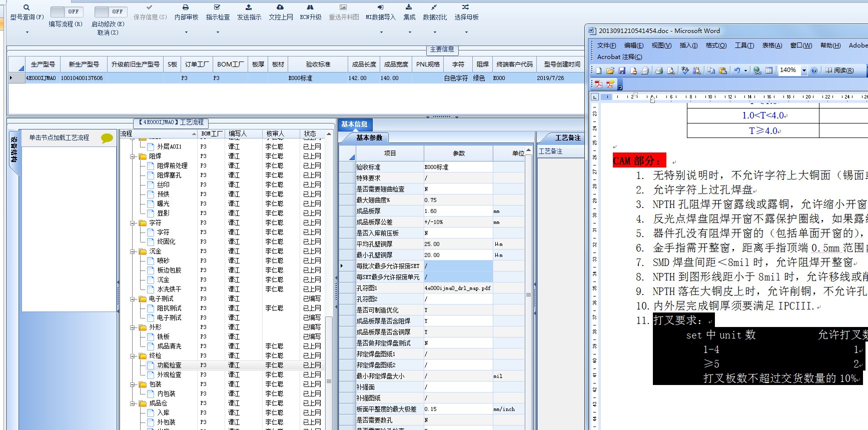
Task: Click Word ruler tab selector L box
Action: pos(595,97)
